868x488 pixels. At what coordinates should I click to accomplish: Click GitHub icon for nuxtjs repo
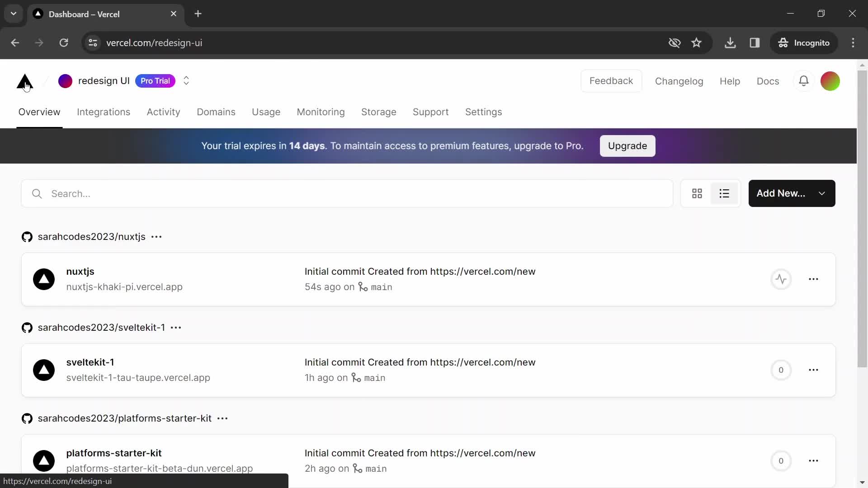(x=27, y=237)
